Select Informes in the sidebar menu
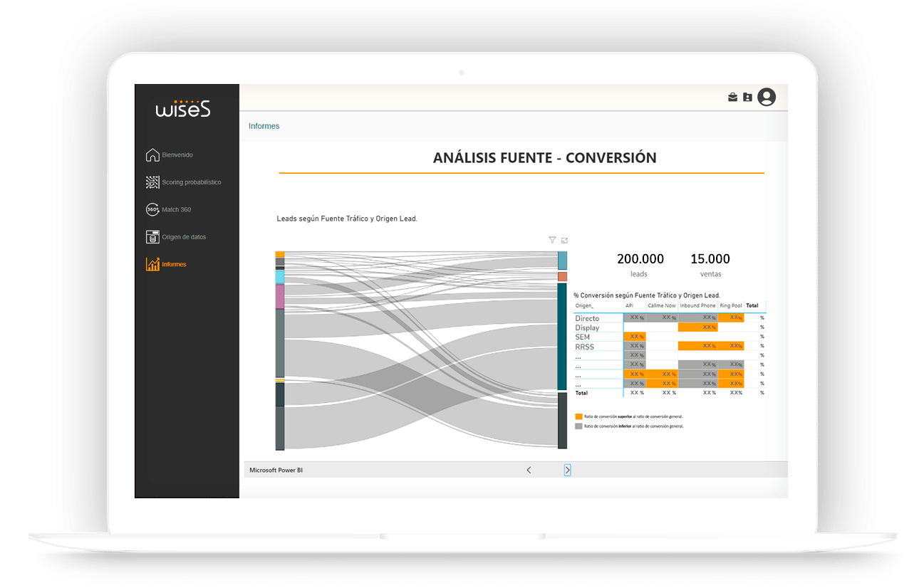The width and height of the screenshot is (924, 588). (x=173, y=265)
